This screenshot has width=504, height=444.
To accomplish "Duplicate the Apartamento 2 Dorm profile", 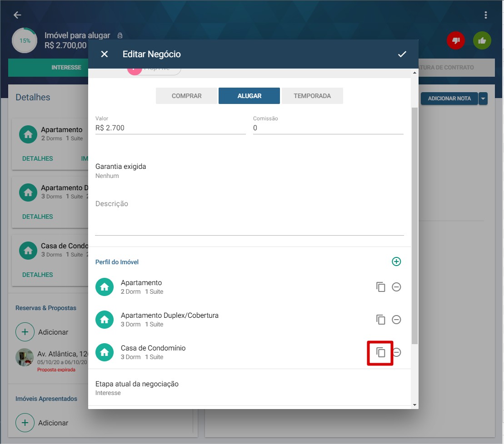I will [x=380, y=286].
